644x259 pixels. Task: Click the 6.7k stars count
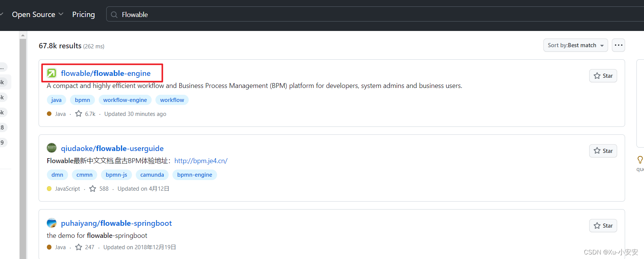pos(90,114)
